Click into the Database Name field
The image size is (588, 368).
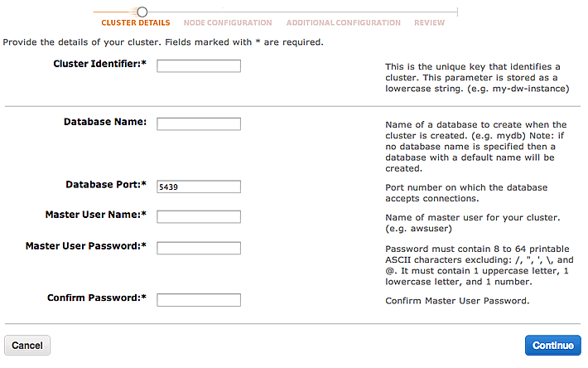point(199,123)
